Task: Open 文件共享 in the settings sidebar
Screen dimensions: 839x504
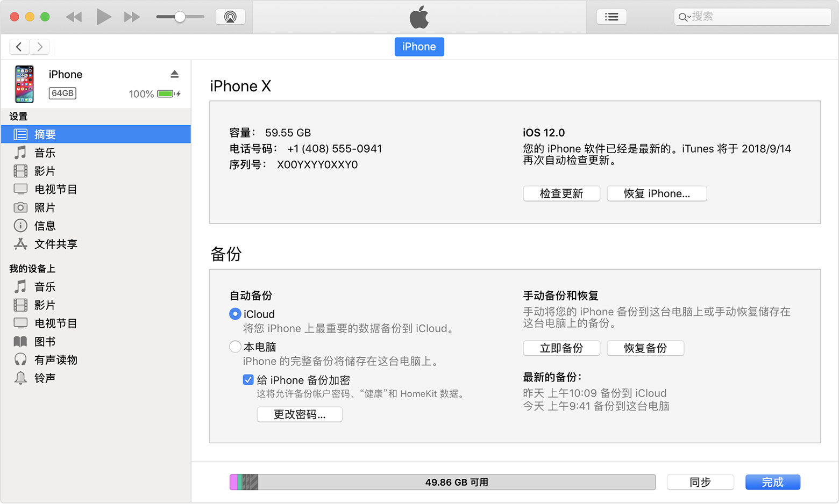Action: click(x=55, y=244)
